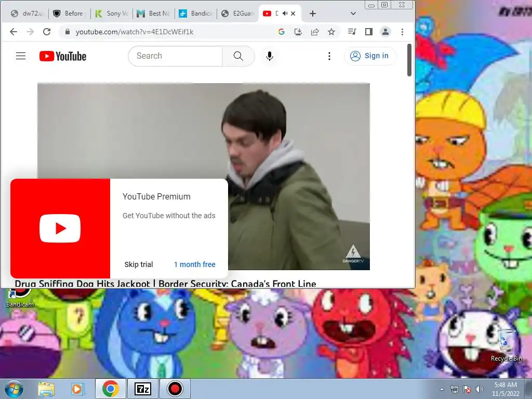Click the Chrome taskbar button
The width and height of the screenshot is (532, 399).
(111, 389)
